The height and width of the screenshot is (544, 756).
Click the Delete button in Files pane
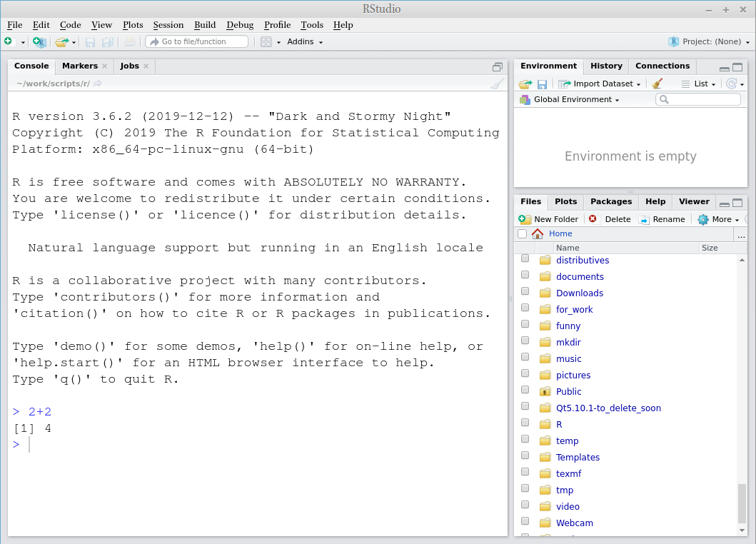click(x=610, y=219)
